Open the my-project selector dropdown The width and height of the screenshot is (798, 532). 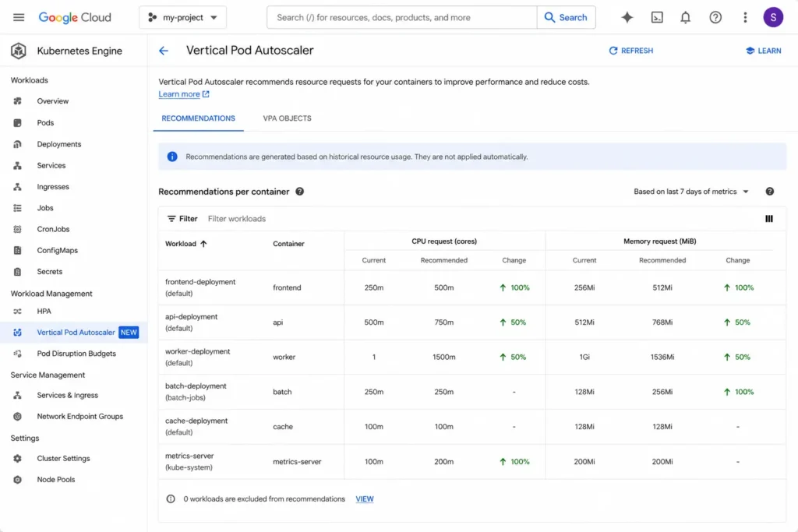(182, 17)
